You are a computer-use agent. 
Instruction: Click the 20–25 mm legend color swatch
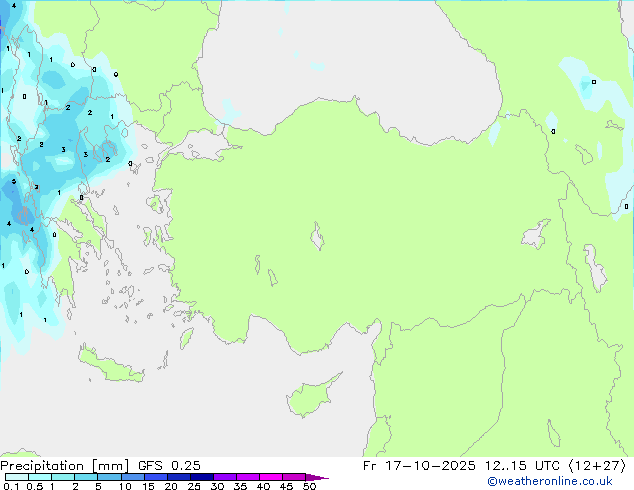(178, 477)
